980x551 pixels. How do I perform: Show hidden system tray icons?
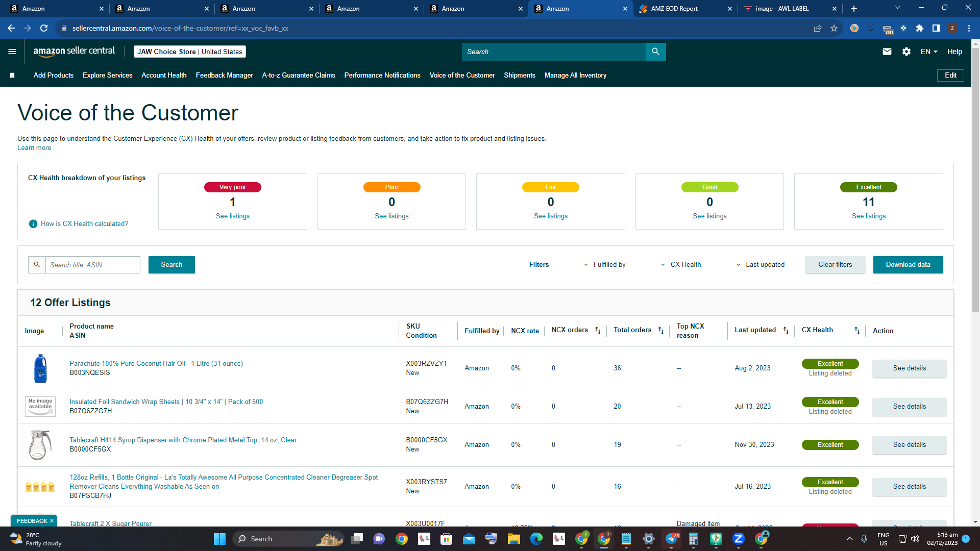click(x=849, y=539)
